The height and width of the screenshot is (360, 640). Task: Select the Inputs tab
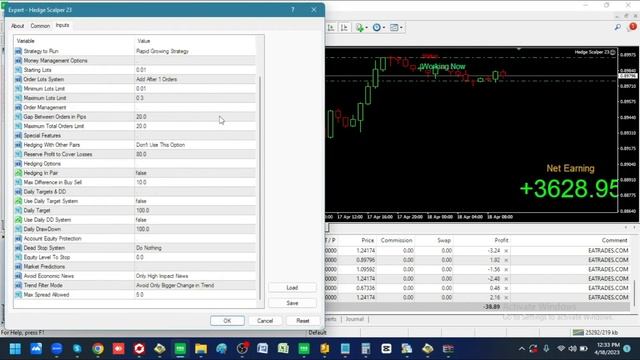(x=62, y=25)
